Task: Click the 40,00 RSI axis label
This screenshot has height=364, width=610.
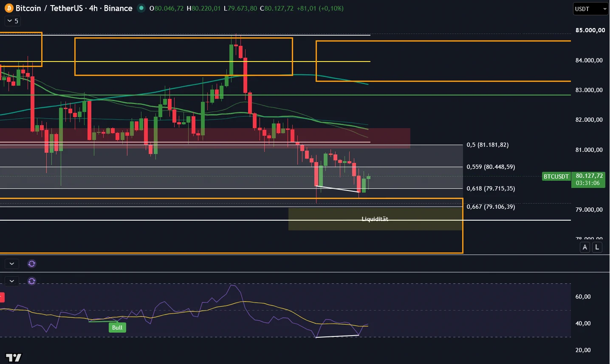Action: (x=583, y=323)
